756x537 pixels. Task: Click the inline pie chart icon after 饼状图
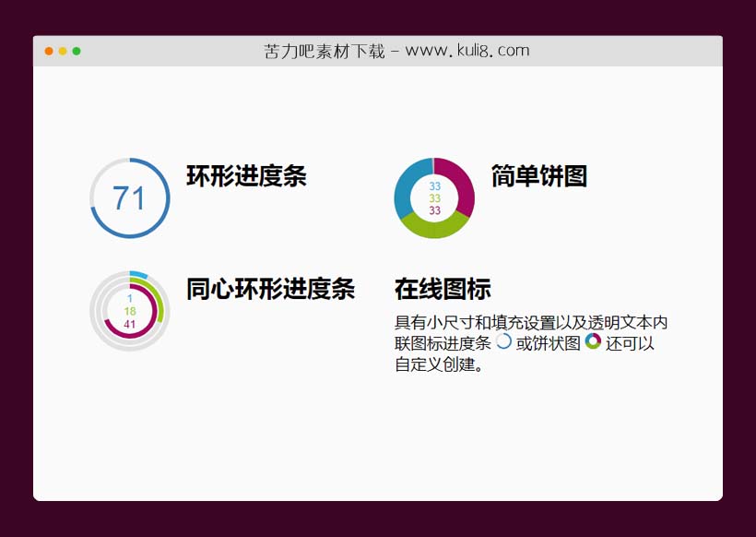point(593,343)
